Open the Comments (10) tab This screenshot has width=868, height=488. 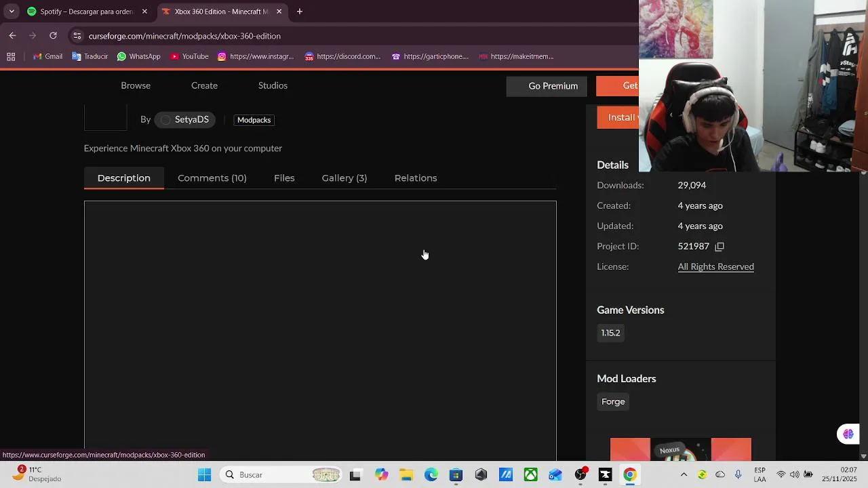[212, 178]
